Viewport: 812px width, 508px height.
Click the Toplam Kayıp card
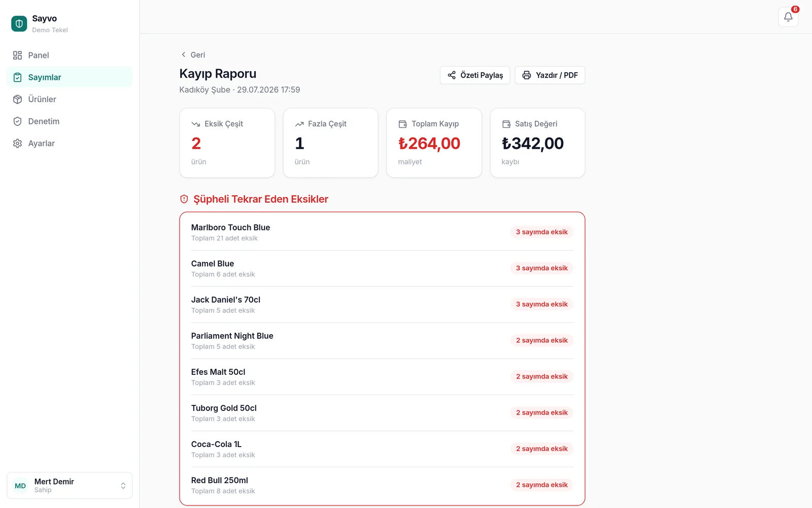point(434,143)
